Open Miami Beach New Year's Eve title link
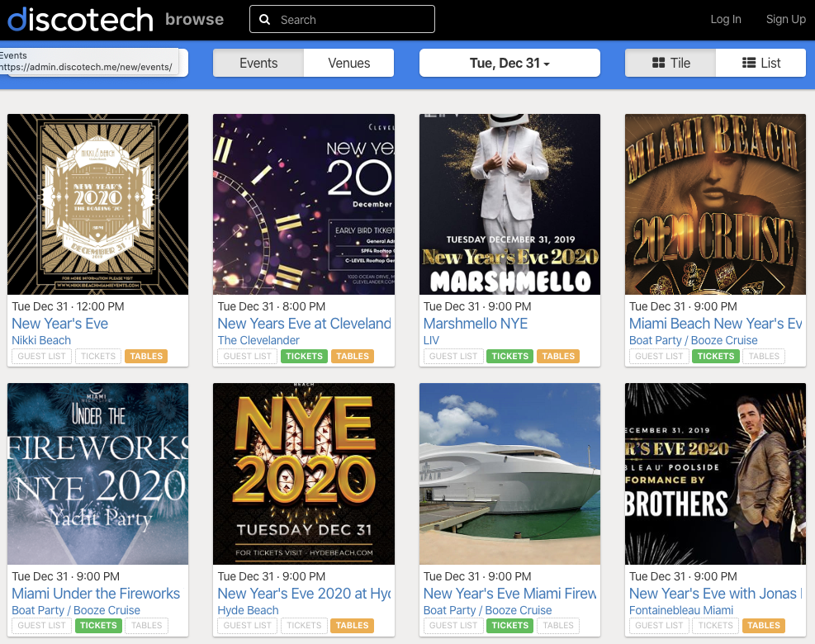This screenshot has width=815, height=644. tap(715, 324)
